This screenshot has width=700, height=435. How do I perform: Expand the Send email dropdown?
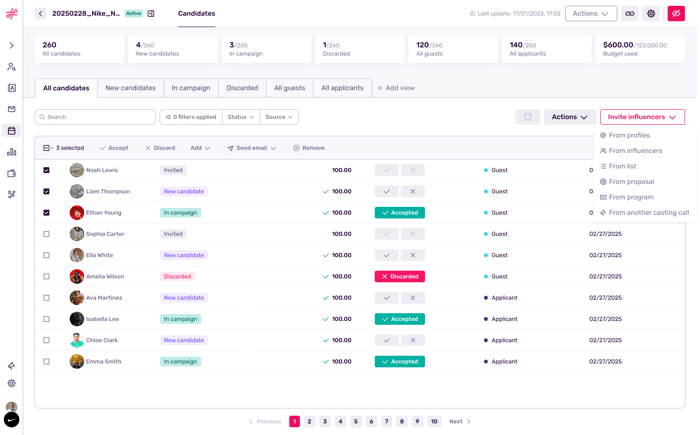pos(252,148)
